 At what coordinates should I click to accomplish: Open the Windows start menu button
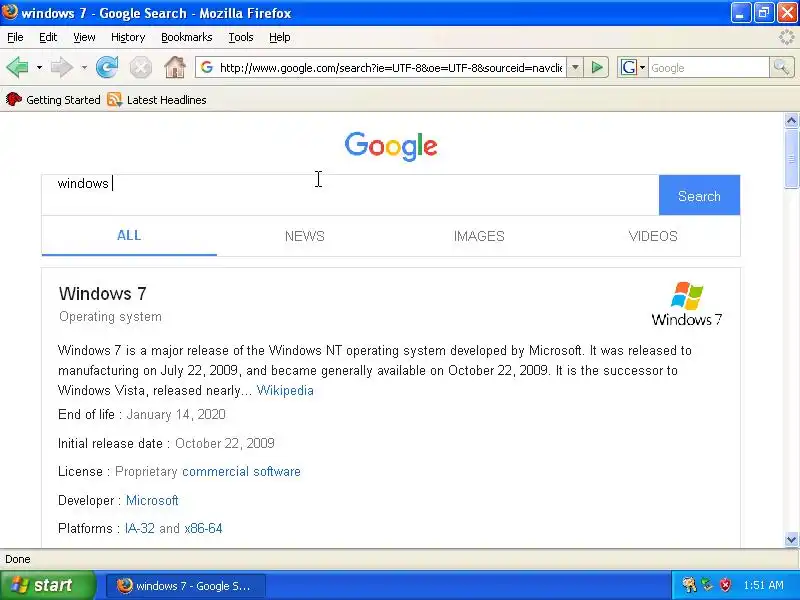click(47, 585)
